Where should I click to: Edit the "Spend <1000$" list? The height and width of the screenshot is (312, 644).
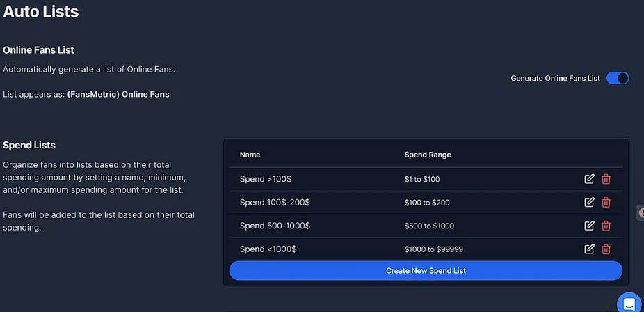pos(590,249)
